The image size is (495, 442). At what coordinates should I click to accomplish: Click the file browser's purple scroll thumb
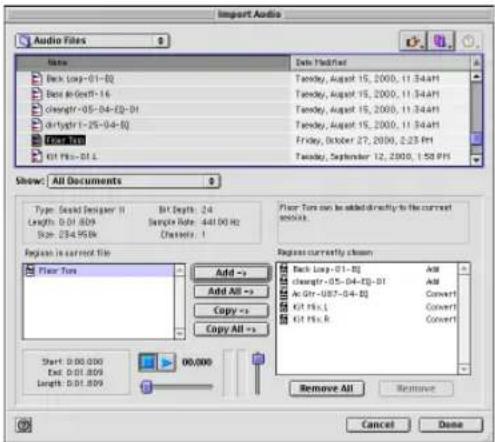click(x=476, y=138)
